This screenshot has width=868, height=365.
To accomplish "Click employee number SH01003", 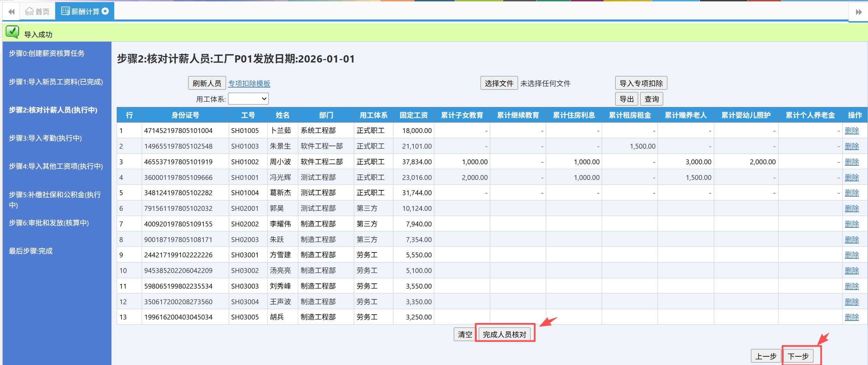I will pyautogui.click(x=245, y=146).
